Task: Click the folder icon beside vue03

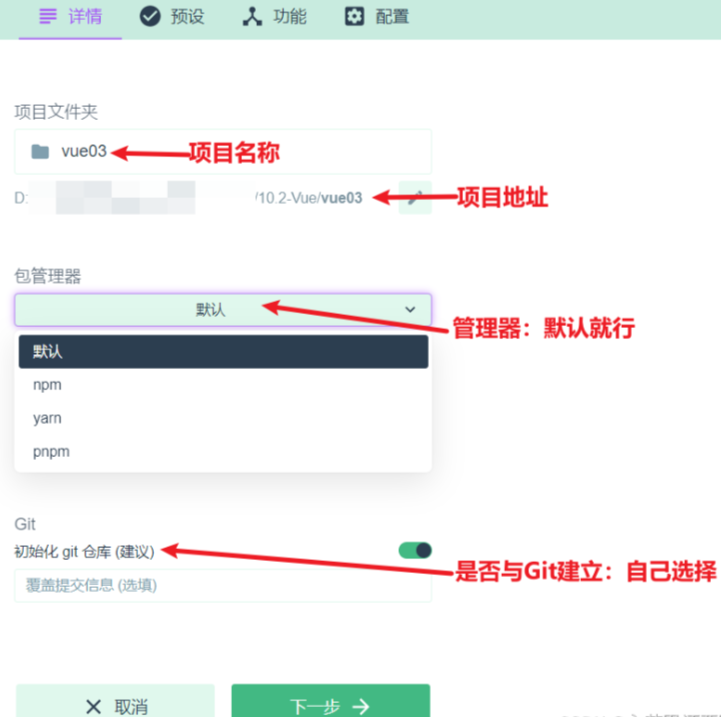Action: coord(40,151)
